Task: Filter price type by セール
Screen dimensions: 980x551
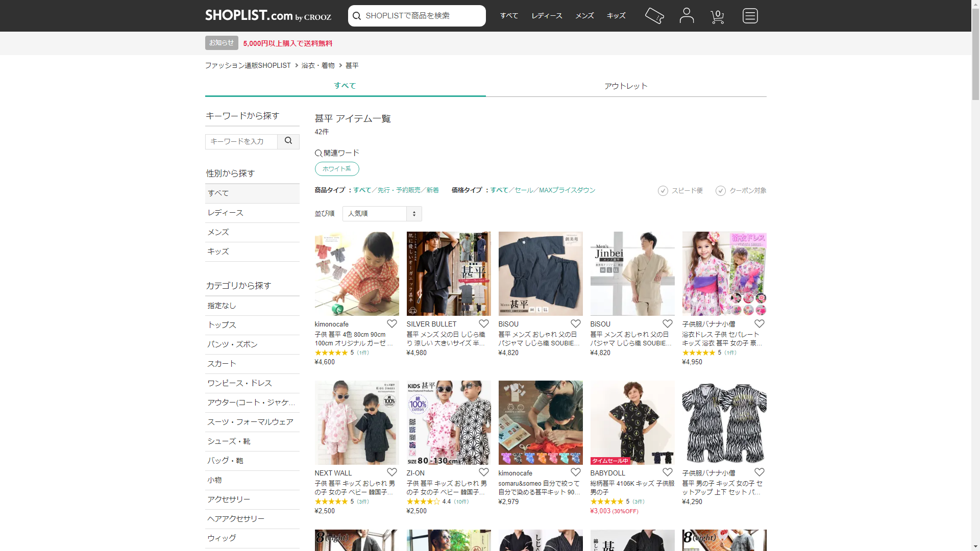Action: point(523,190)
